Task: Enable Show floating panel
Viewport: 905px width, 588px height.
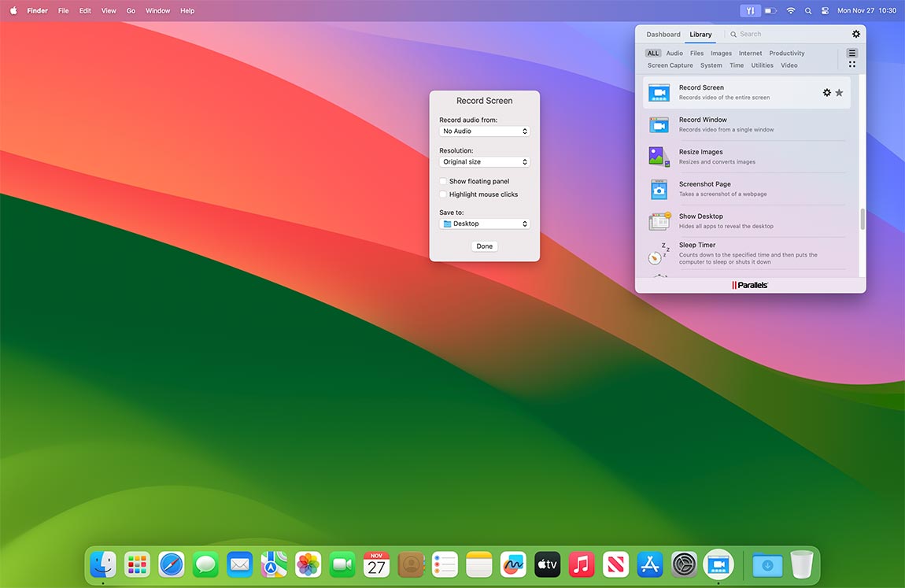Action: 443,181
